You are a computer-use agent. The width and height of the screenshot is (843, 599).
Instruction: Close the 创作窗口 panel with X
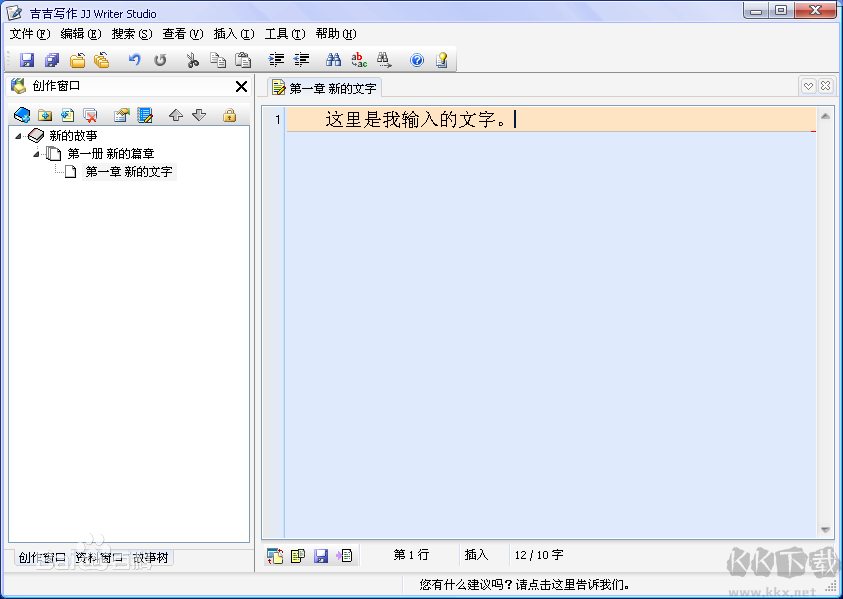point(241,86)
